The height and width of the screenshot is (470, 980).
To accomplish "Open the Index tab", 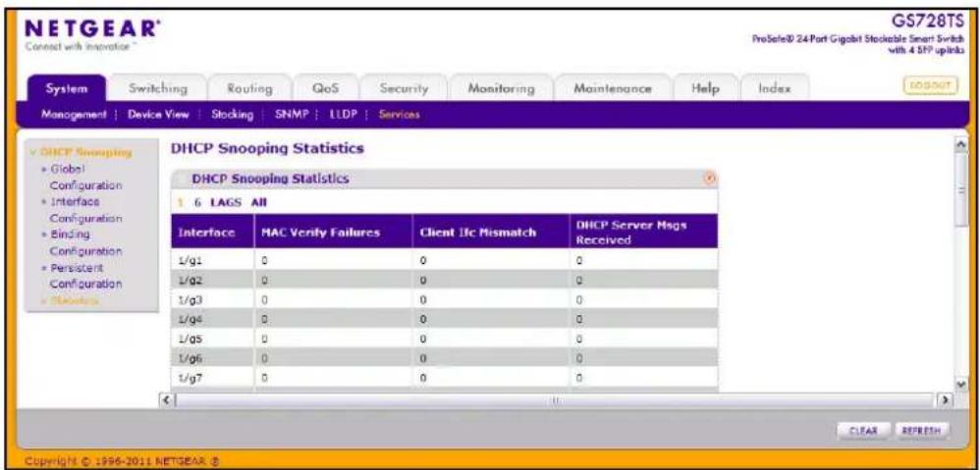I will pyautogui.click(x=775, y=88).
